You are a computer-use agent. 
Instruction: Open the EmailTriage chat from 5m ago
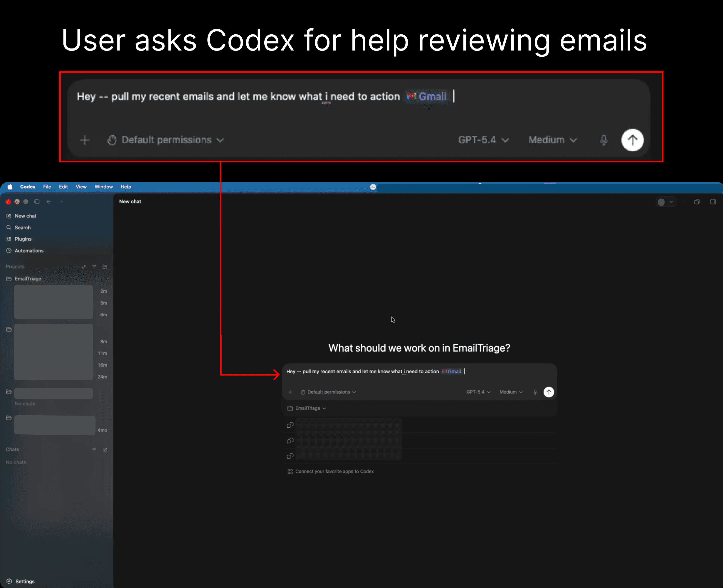[x=61, y=303]
